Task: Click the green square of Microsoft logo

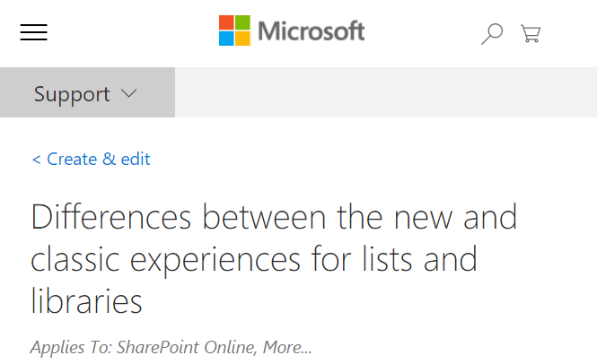Action: (243, 22)
